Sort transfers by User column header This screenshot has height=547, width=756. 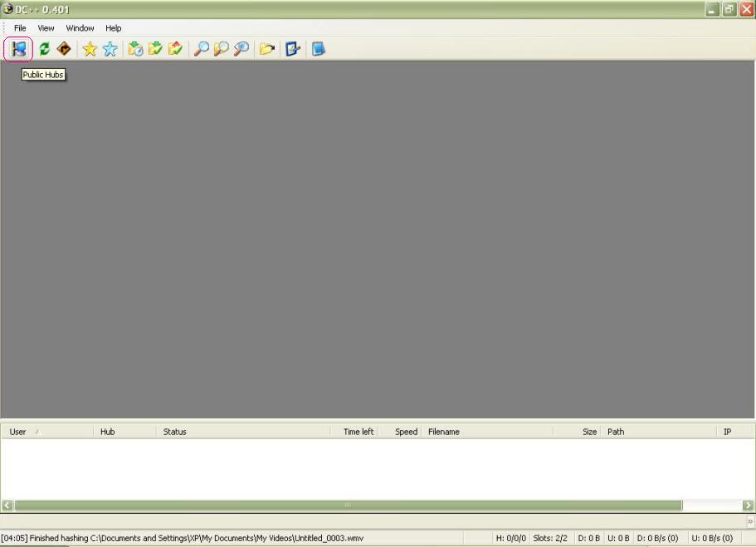18,432
